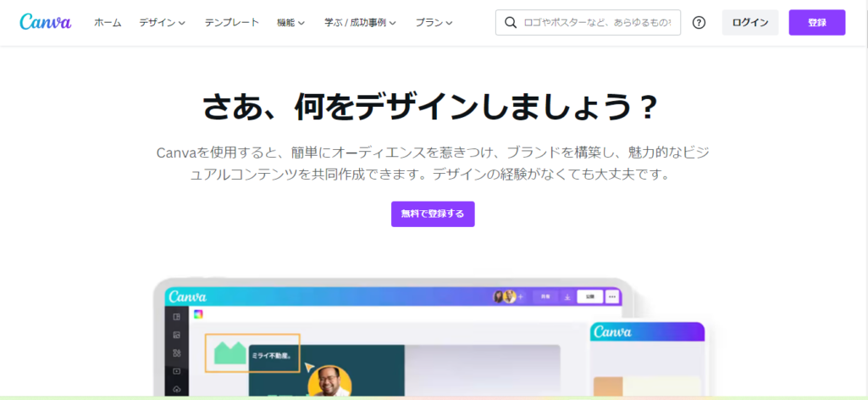Click download arrow icon in mockup toolbar

tap(567, 297)
